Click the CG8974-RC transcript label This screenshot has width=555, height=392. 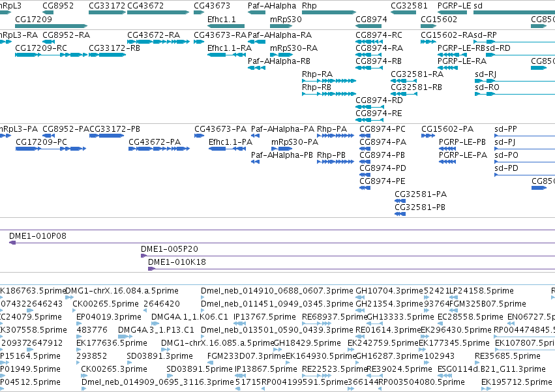pos(379,35)
